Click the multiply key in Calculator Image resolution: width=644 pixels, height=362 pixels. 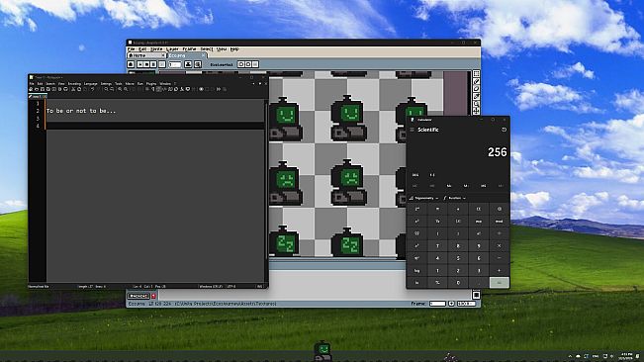pyautogui.click(x=499, y=246)
